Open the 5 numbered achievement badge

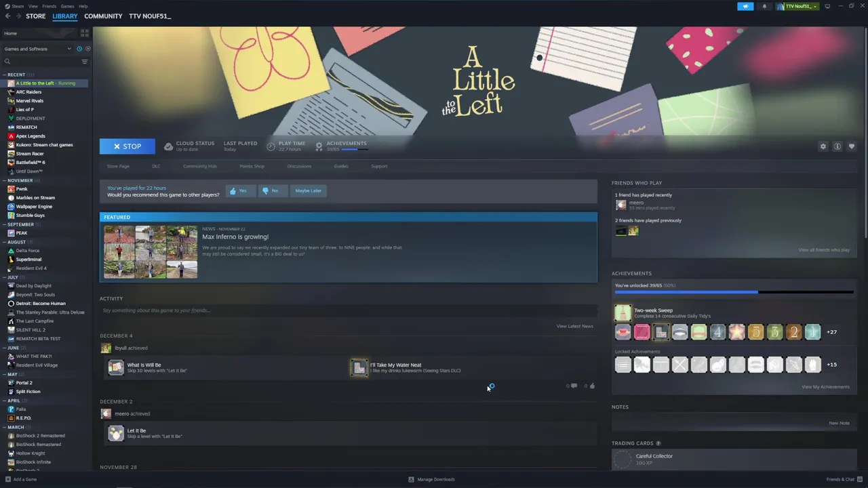755,332
